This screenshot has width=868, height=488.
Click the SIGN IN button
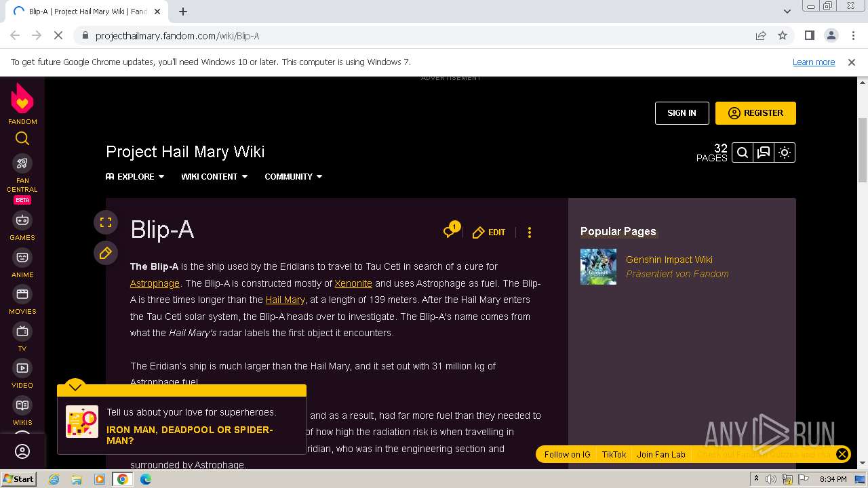pos(682,113)
